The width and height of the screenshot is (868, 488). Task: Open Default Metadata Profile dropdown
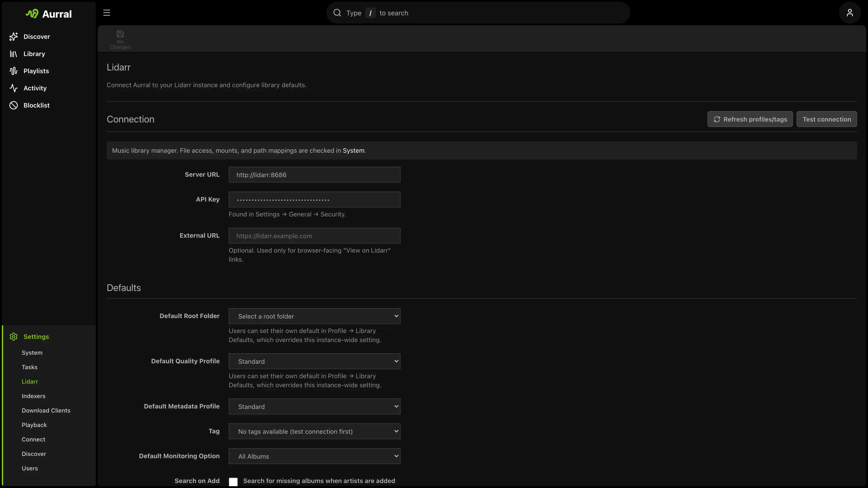click(x=314, y=406)
